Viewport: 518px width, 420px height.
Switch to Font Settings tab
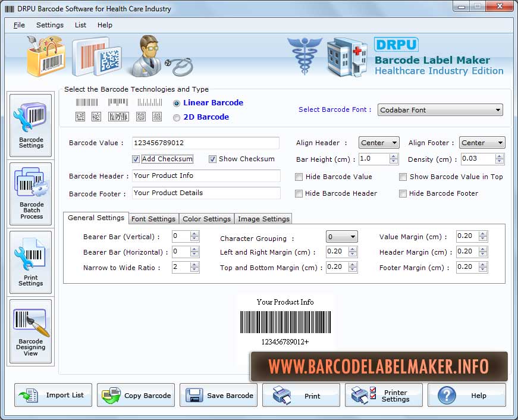coord(153,219)
